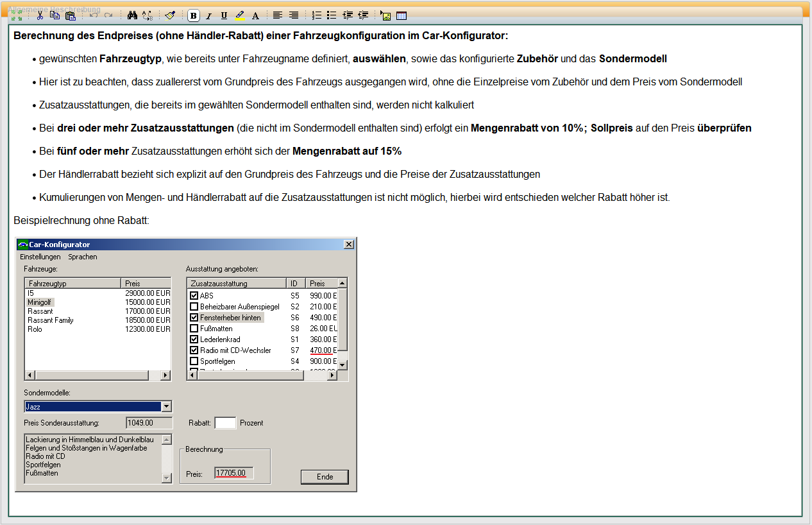
Task: Open Einstellungen menu in Car-Konfigurator
Action: [x=40, y=257]
